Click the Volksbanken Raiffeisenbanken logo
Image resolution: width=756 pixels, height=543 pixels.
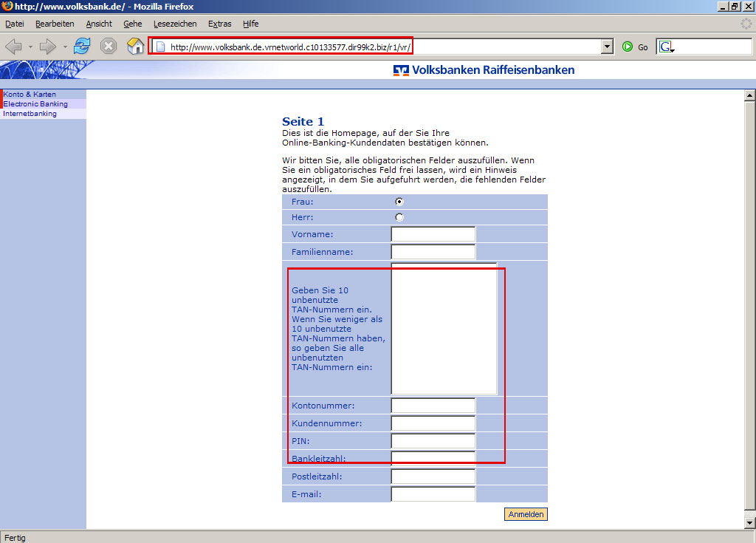[x=484, y=70]
